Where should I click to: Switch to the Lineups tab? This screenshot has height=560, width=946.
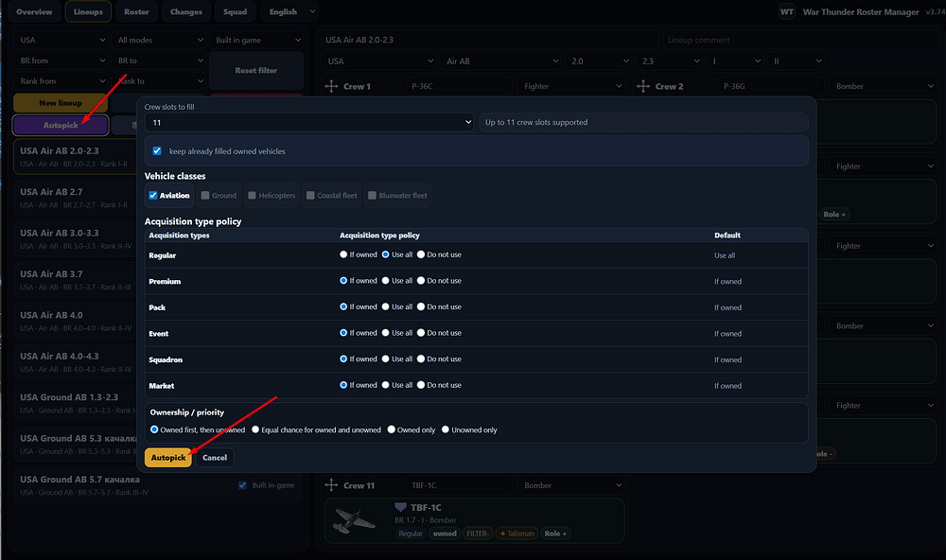point(88,11)
